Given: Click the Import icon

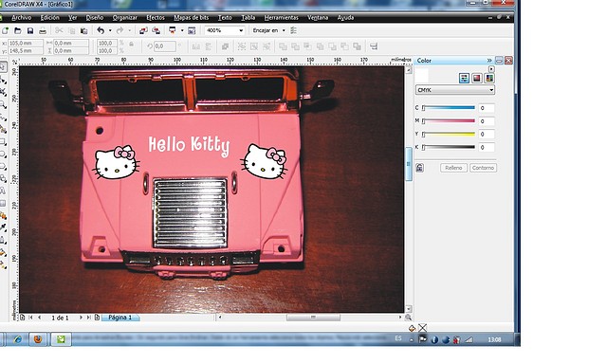Looking at the screenshot, I should 143,30.
